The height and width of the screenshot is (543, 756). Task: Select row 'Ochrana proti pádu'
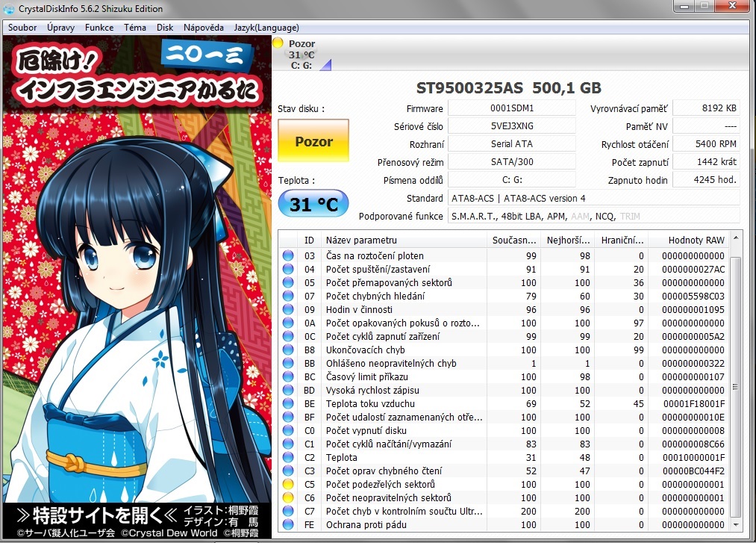(504, 524)
